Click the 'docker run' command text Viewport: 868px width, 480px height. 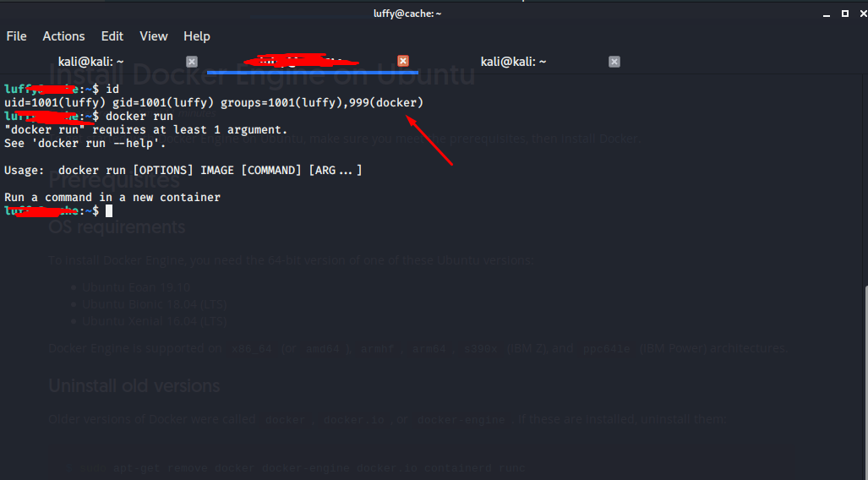coord(139,117)
